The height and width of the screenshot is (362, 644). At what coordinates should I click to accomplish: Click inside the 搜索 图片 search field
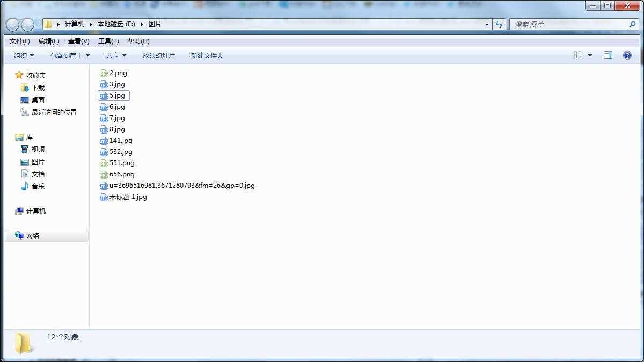569,24
